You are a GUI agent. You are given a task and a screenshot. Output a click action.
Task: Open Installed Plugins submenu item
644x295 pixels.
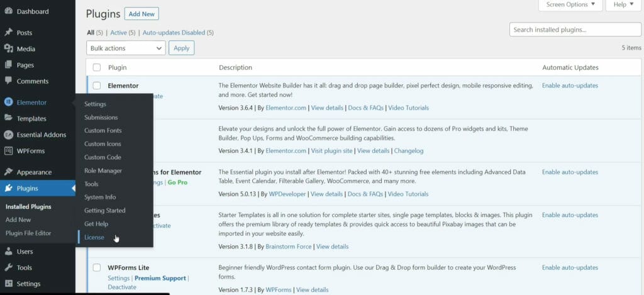pos(28,207)
